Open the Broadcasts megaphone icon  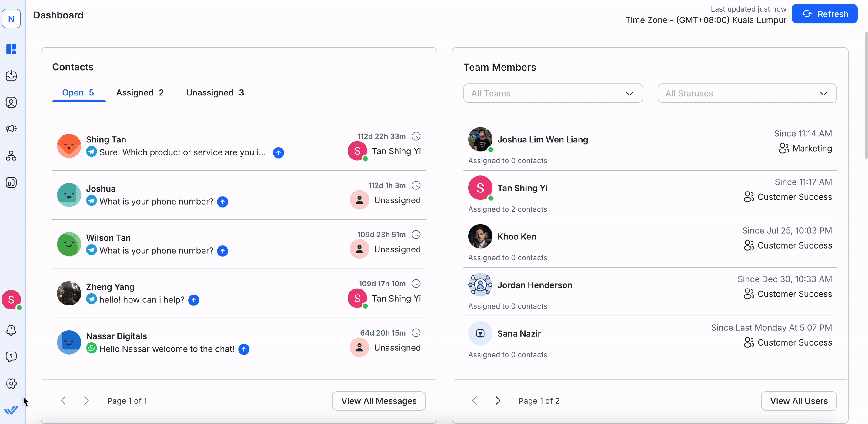click(x=11, y=129)
